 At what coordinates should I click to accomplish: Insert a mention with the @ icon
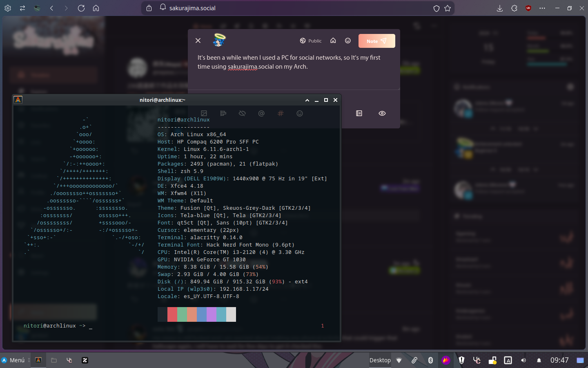pyautogui.click(x=261, y=113)
